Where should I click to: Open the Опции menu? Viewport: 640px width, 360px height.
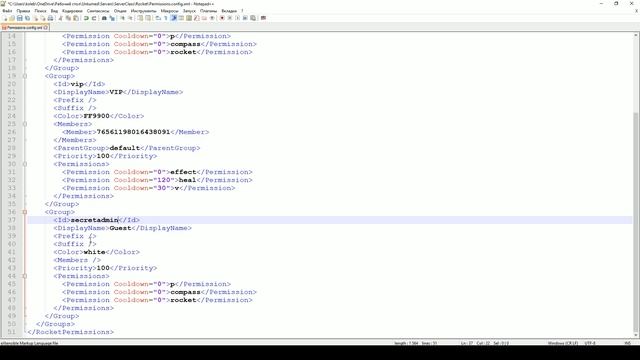click(x=120, y=11)
